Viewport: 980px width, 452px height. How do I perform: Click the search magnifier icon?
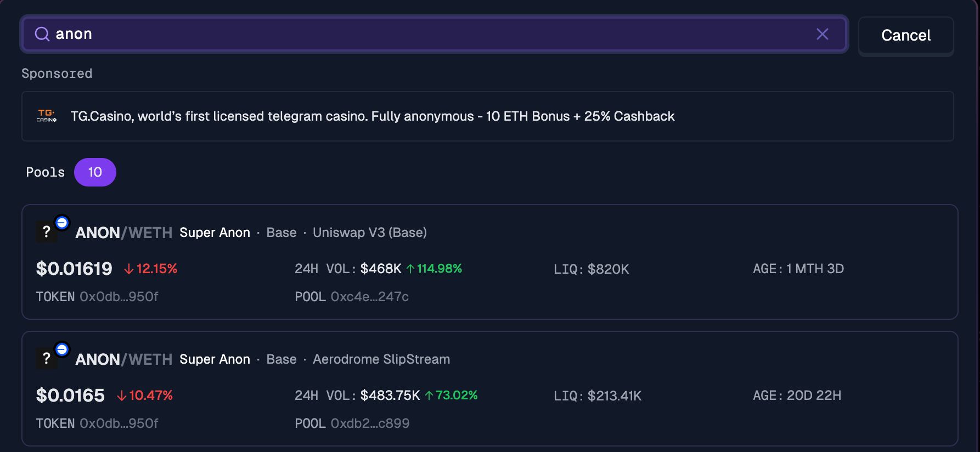click(x=42, y=35)
